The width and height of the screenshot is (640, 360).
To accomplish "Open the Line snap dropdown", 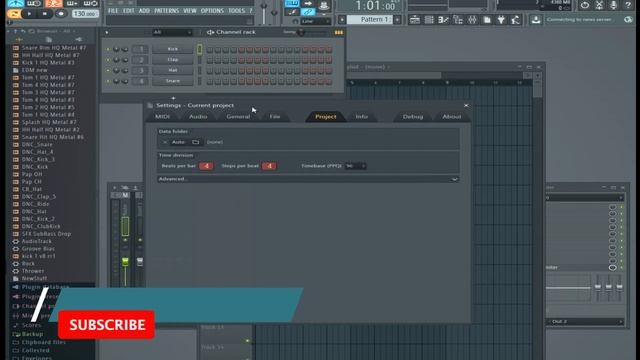I will (x=316, y=21).
